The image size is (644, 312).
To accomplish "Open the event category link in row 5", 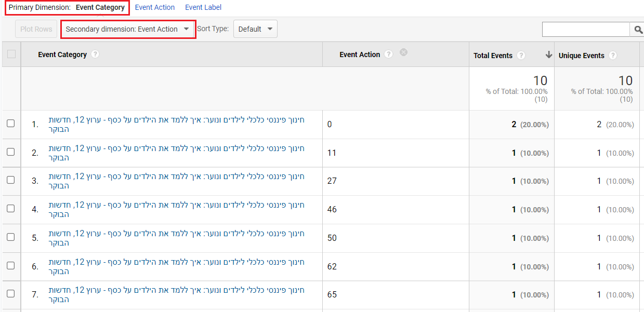I will pyautogui.click(x=177, y=238).
